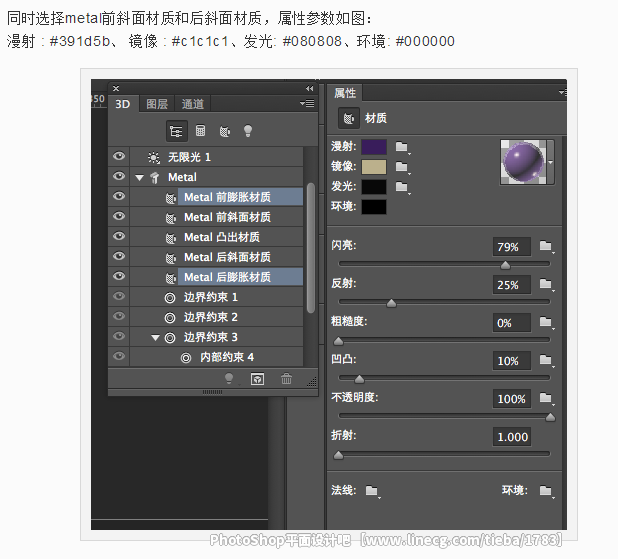Open folder icon next to 法线

click(x=372, y=491)
